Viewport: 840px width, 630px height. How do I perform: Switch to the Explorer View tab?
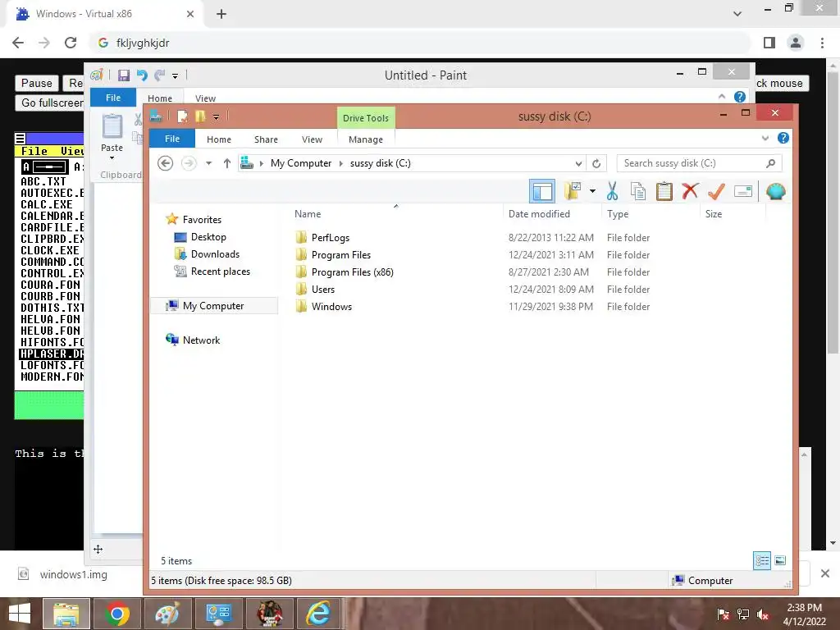click(312, 139)
